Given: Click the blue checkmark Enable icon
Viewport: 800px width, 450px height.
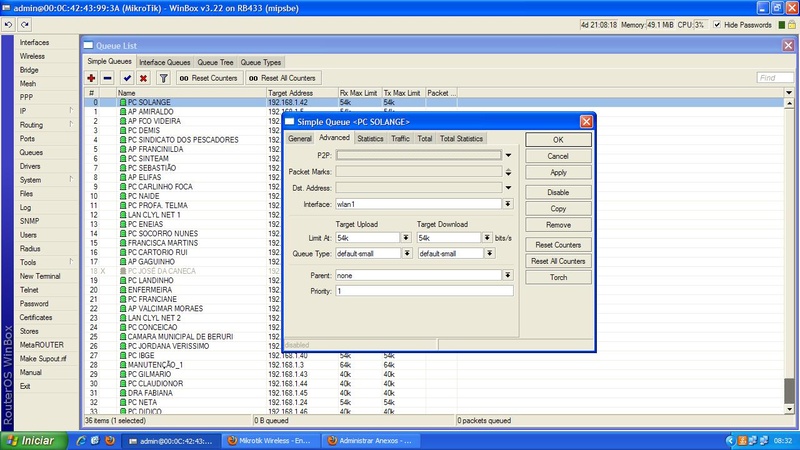Looking at the screenshot, I should click(127, 78).
